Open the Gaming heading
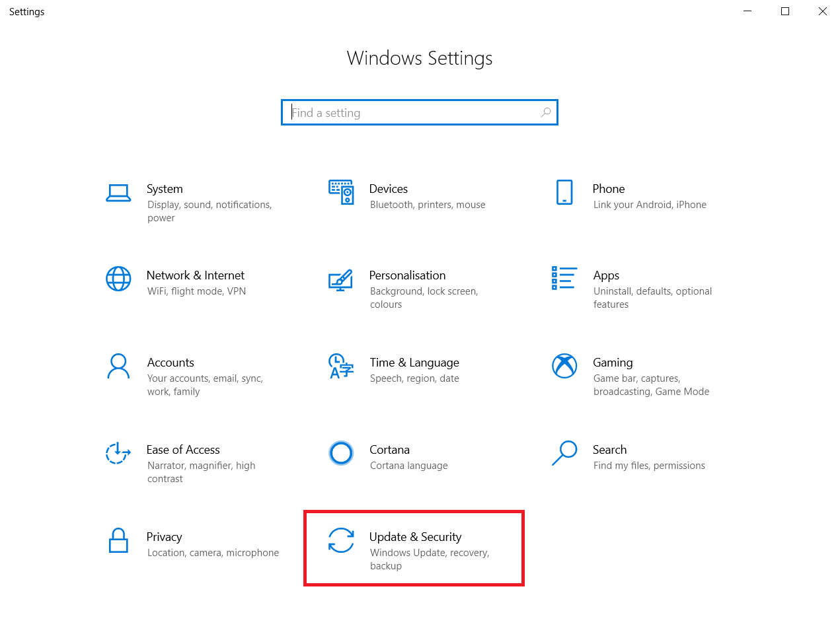Image resolution: width=840 pixels, height=638 pixels. pos(613,363)
